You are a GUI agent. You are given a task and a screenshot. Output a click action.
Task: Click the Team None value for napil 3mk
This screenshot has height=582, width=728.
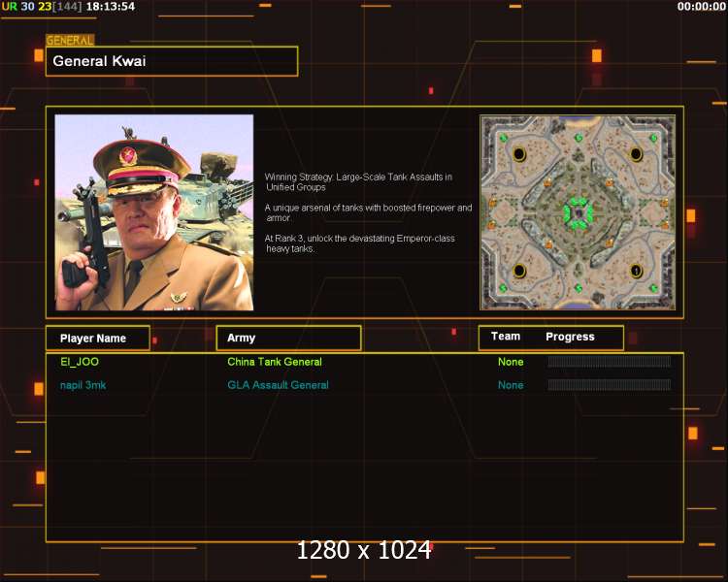point(511,385)
